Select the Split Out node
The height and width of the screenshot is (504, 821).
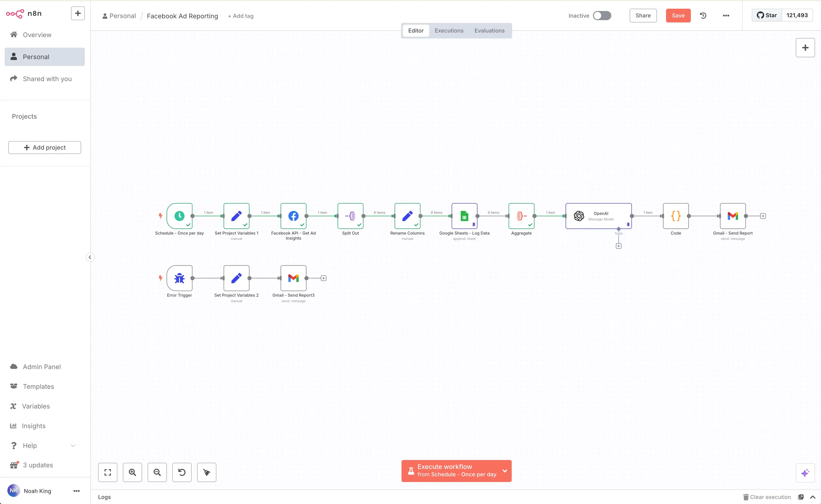pos(350,216)
